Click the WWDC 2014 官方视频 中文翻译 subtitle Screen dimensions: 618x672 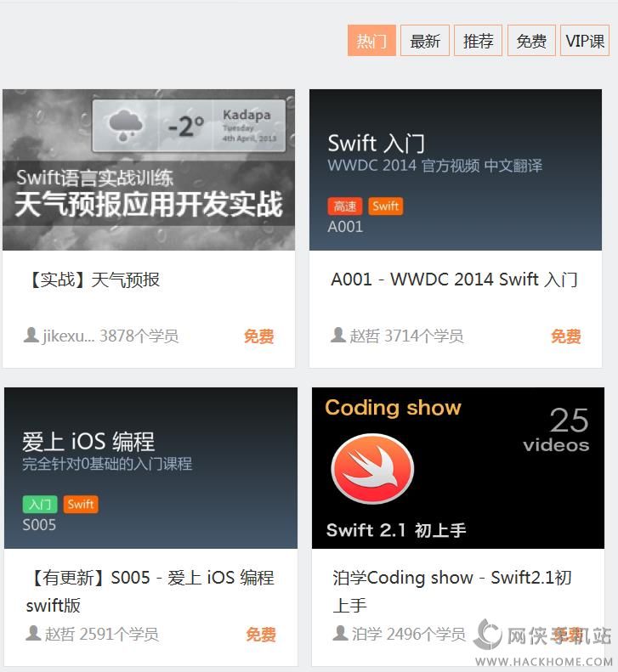(x=435, y=166)
